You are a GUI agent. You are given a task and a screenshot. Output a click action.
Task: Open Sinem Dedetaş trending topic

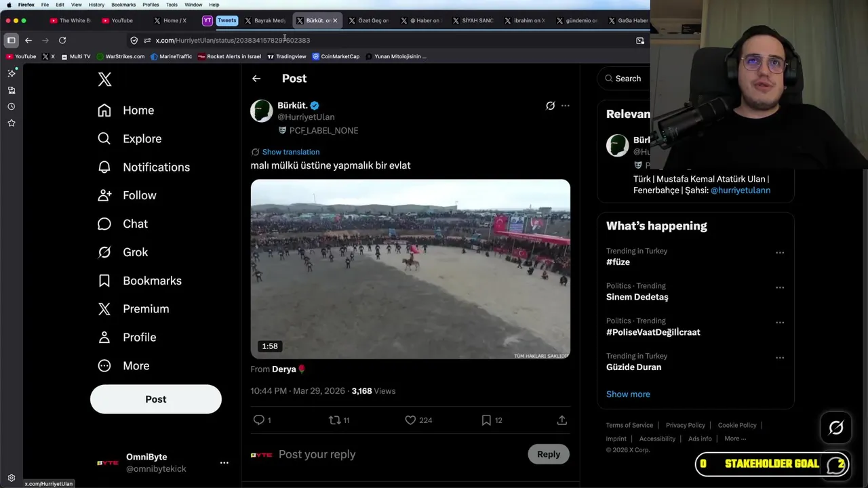637,297
